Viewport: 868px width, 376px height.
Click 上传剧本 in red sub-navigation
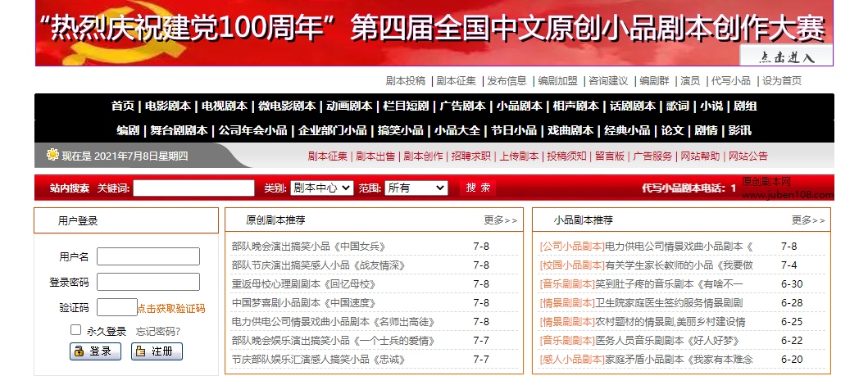[519, 156]
